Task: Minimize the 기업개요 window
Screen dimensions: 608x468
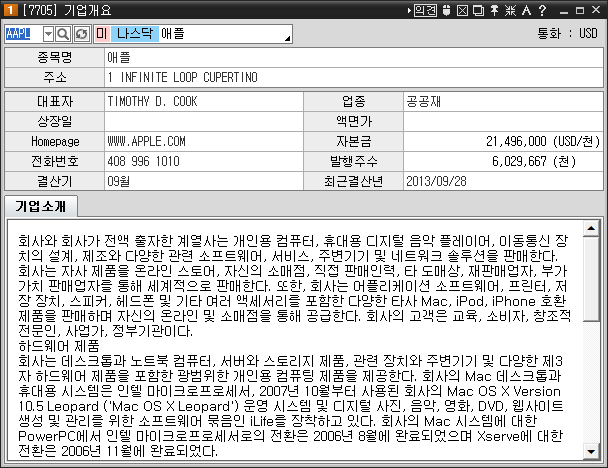Action: (564, 11)
